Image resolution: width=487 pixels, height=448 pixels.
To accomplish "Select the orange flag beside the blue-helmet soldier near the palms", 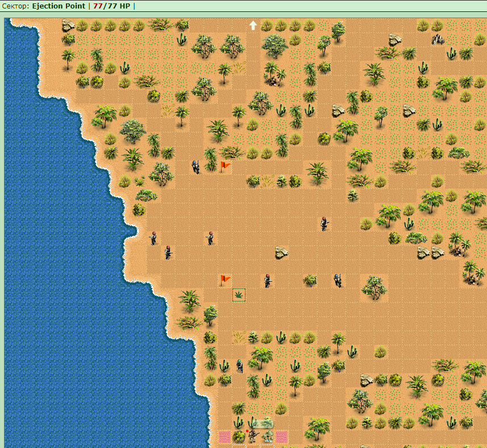I will point(225,166).
